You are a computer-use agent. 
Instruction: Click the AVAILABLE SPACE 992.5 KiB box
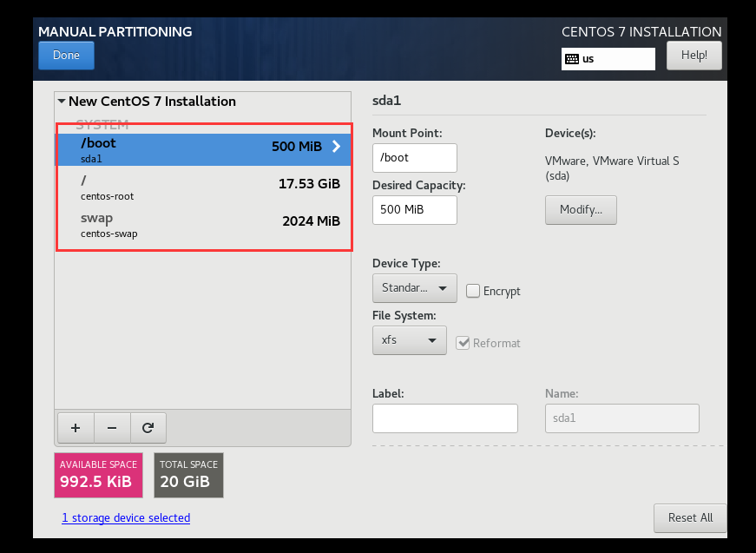point(98,475)
